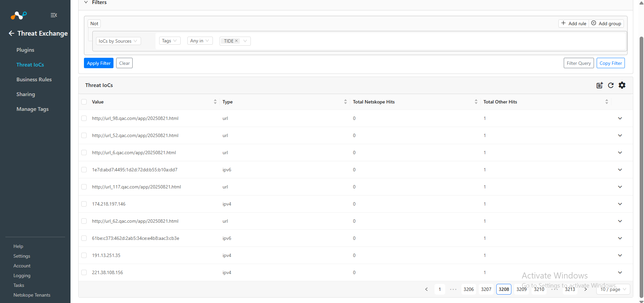Click Add rule in the filter builder
The width and height of the screenshot is (644, 303).
tap(574, 23)
